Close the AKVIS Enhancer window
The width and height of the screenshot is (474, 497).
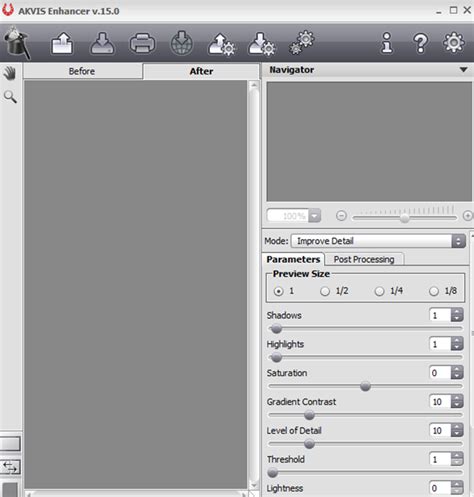[467, 10]
